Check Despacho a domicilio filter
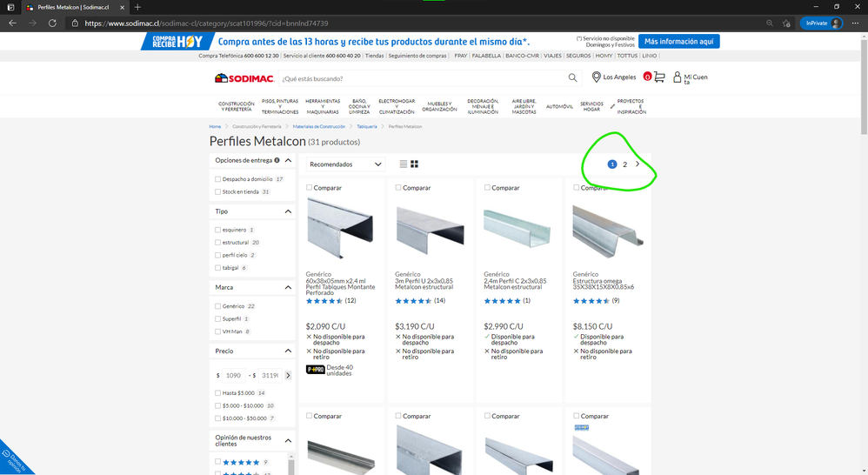This screenshot has width=868, height=475. coord(217,179)
